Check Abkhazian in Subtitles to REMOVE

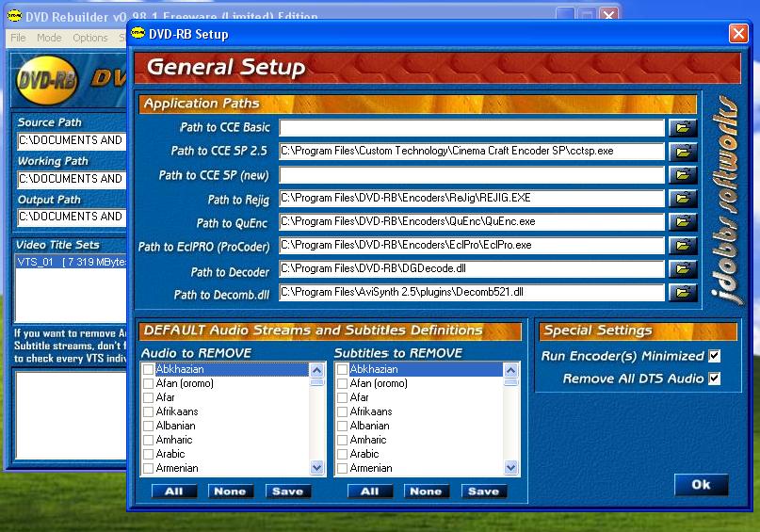pos(342,370)
